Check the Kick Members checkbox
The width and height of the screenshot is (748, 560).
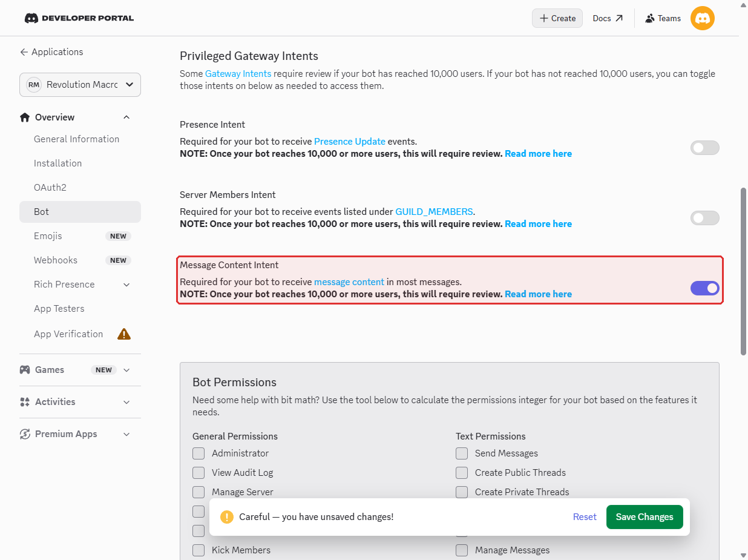point(198,550)
